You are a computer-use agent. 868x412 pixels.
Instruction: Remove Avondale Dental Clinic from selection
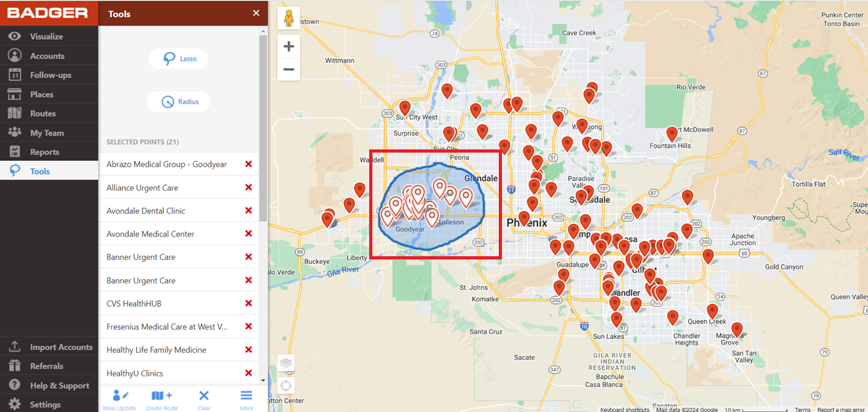pos(248,210)
